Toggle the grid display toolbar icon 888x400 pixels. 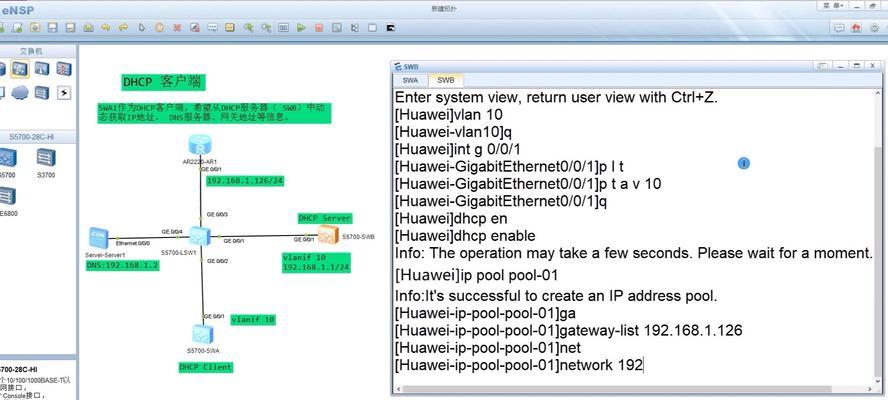pyautogui.click(x=372, y=27)
